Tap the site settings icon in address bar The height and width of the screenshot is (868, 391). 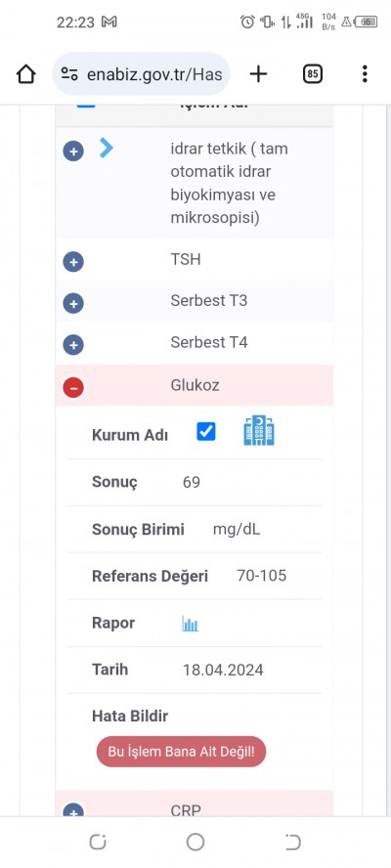pyautogui.click(x=69, y=73)
